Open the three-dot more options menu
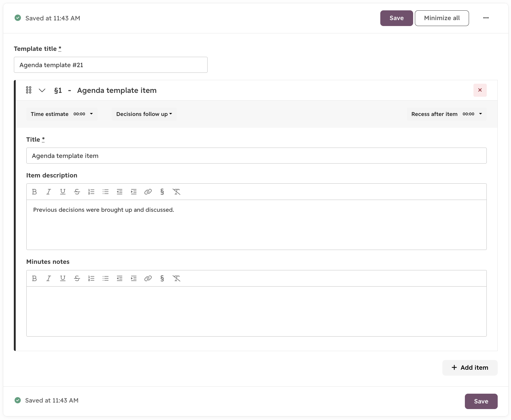Viewport: 511px width, 420px height. [x=486, y=18]
